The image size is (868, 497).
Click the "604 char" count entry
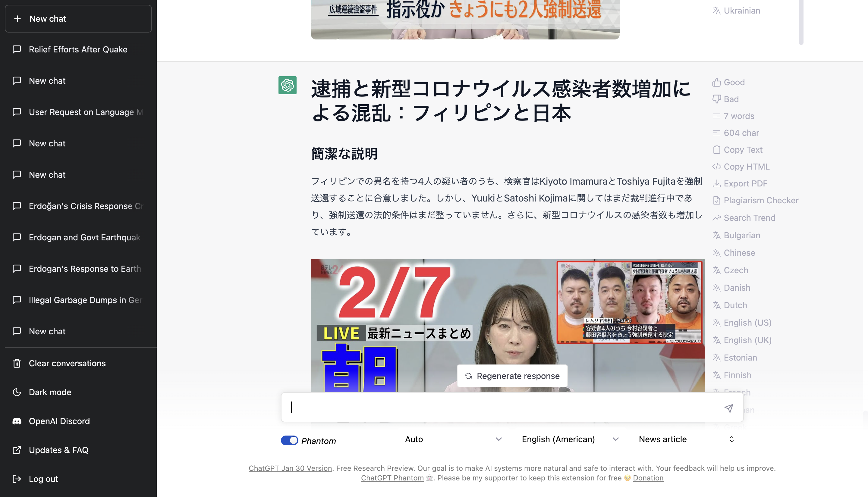(735, 133)
